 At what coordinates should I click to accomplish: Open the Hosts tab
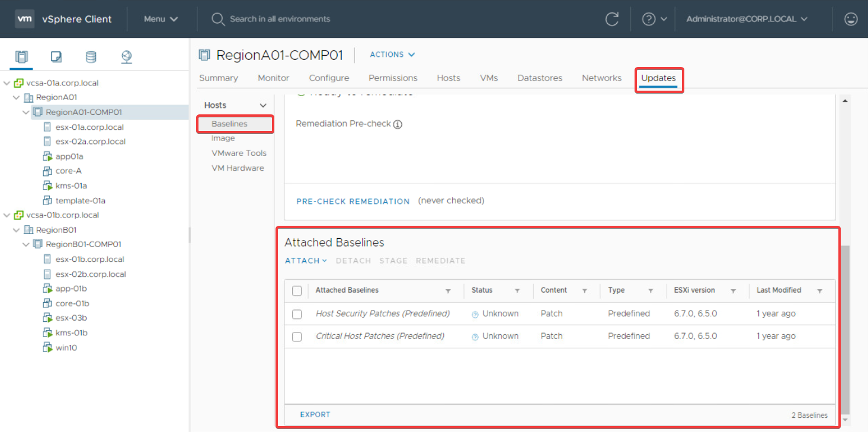pyautogui.click(x=449, y=78)
